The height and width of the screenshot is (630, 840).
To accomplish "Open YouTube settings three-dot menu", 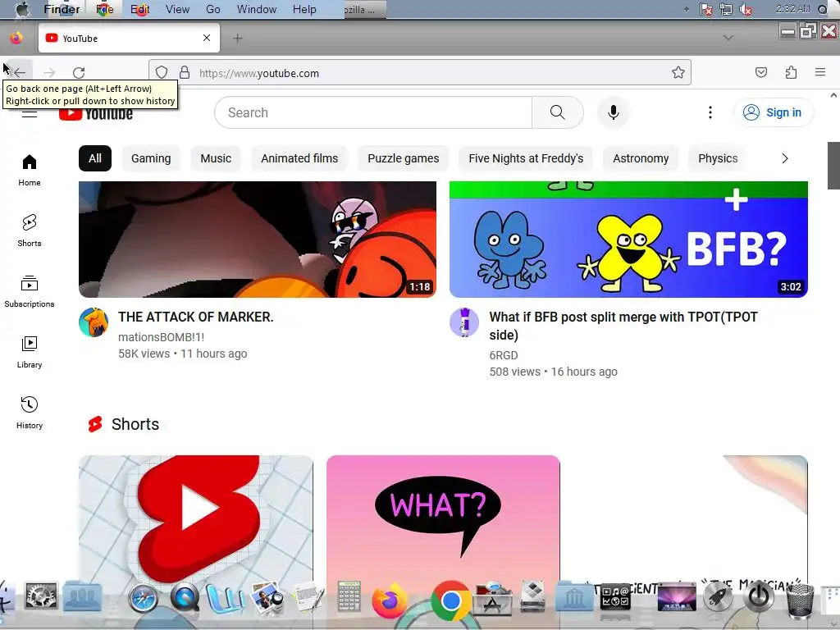I will pyautogui.click(x=710, y=112).
